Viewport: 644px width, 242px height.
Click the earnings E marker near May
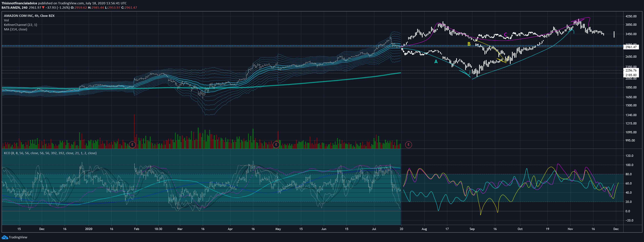pos(276,144)
